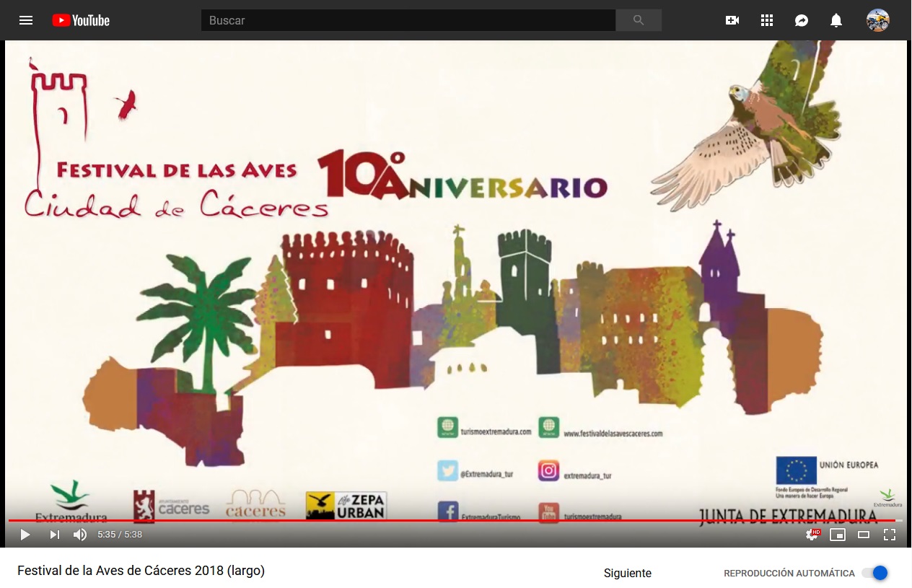Viewport: 912px width, 588px height.
Task: Open the YouTube apps grid
Action: pyautogui.click(x=767, y=20)
